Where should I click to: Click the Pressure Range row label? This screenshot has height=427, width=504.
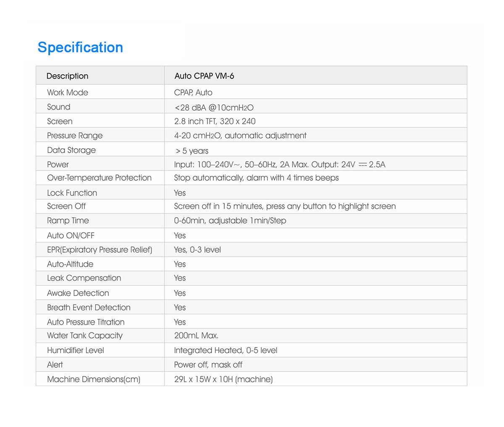click(75, 136)
